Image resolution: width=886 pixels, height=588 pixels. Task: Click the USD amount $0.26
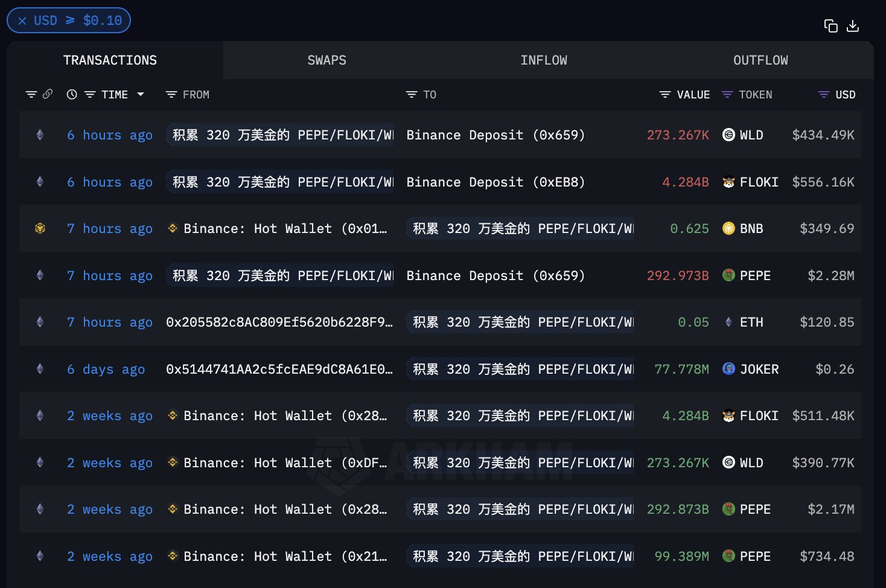pyautogui.click(x=835, y=369)
